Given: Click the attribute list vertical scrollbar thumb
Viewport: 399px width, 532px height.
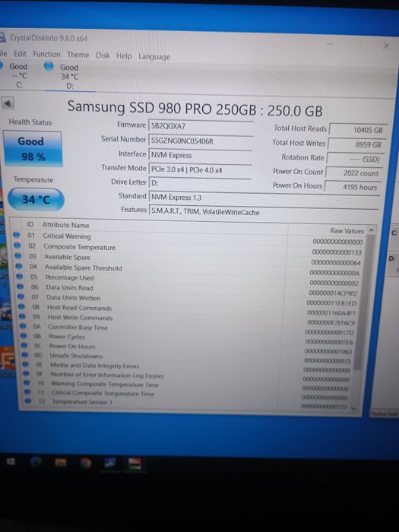Looking at the screenshot, I should [x=363, y=302].
